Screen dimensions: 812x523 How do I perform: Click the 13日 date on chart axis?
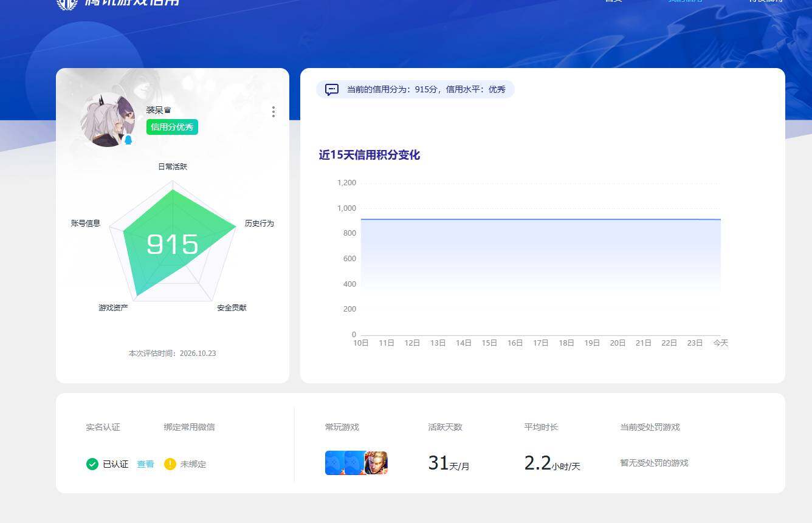(x=438, y=343)
